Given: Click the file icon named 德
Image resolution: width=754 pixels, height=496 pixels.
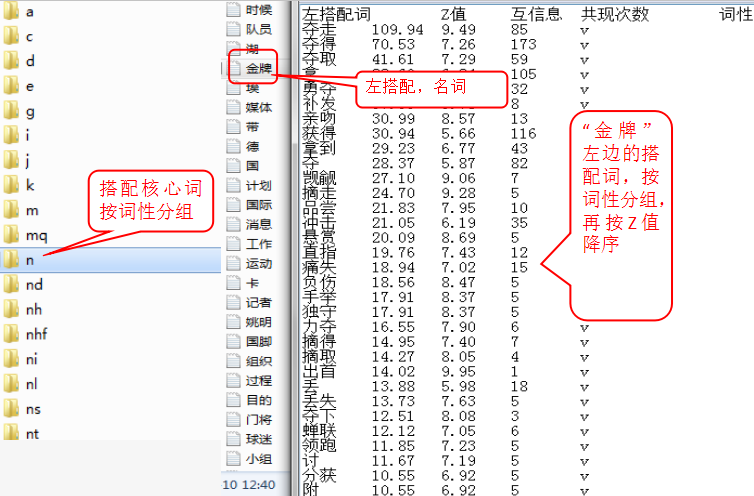Looking at the screenshot, I should 234,146.
